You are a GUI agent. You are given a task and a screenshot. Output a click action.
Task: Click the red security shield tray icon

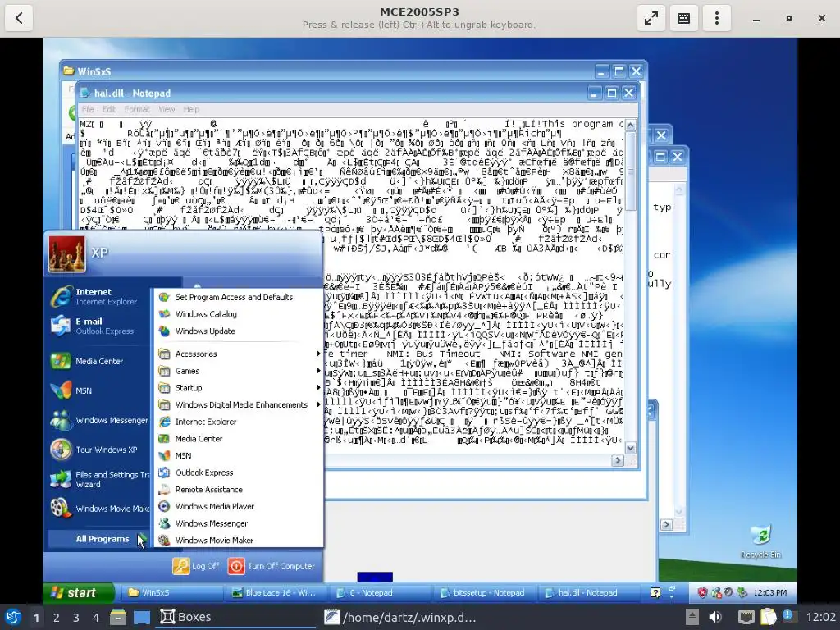[x=702, y=592]
